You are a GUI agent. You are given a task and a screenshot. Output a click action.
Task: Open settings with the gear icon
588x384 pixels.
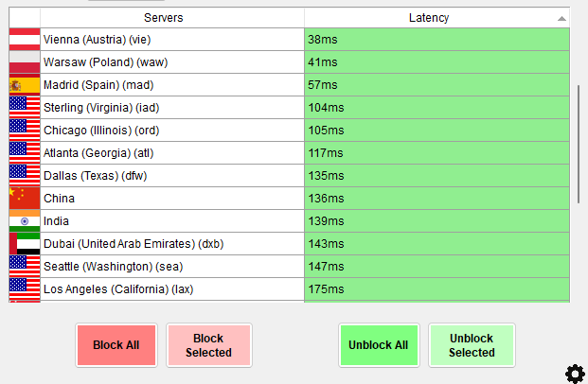575,374
